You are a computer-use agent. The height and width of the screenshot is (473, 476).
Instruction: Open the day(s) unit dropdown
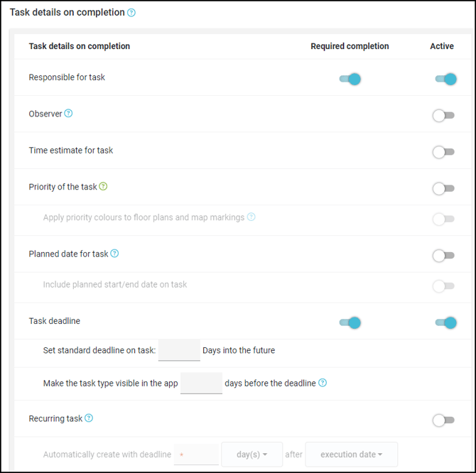(253, 455)
